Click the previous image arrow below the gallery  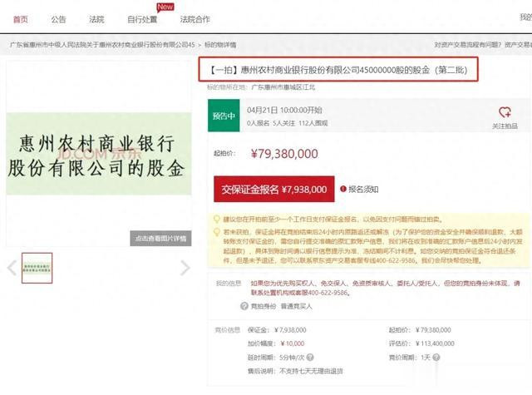[x=12, y=268]
